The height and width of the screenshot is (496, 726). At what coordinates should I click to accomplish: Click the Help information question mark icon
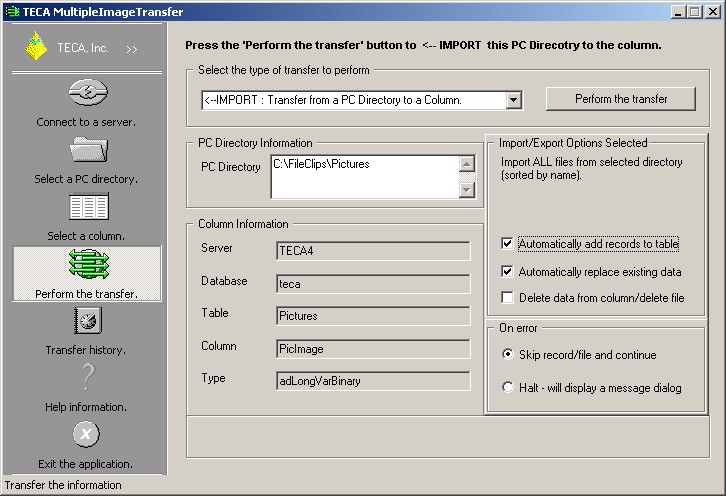[x=88, y=377]
